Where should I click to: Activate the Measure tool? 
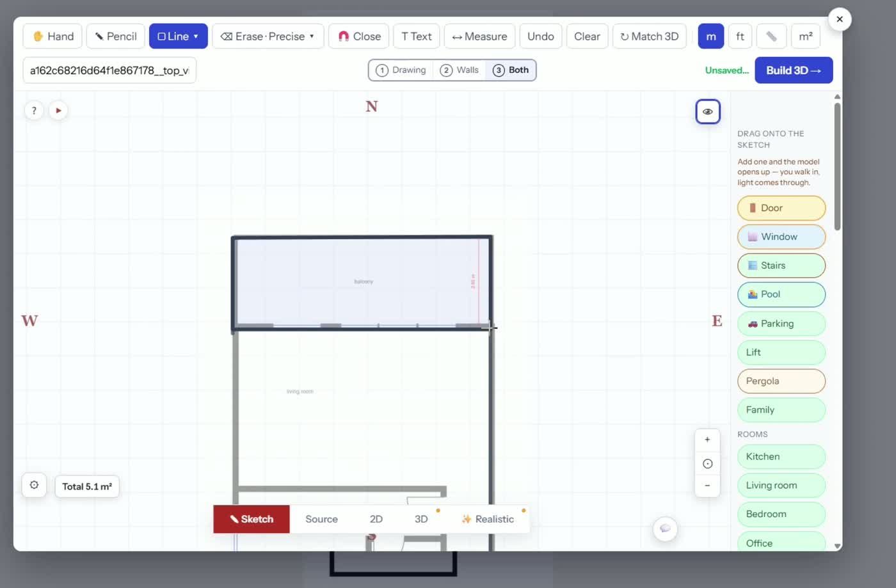[x=479, y=36]
